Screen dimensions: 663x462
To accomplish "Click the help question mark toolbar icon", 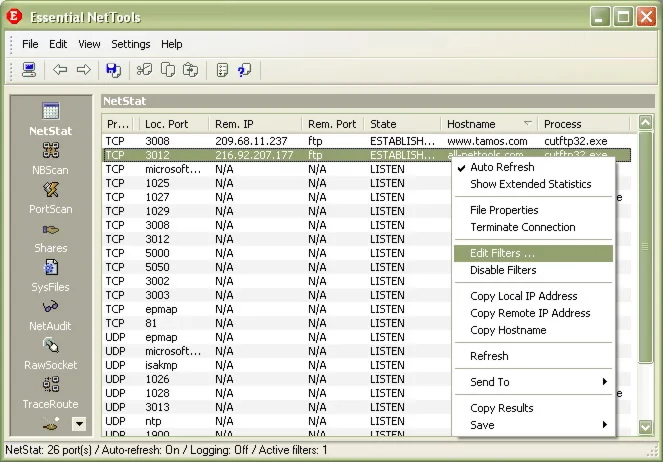I will pyautogui.click(x=244, y=70).
